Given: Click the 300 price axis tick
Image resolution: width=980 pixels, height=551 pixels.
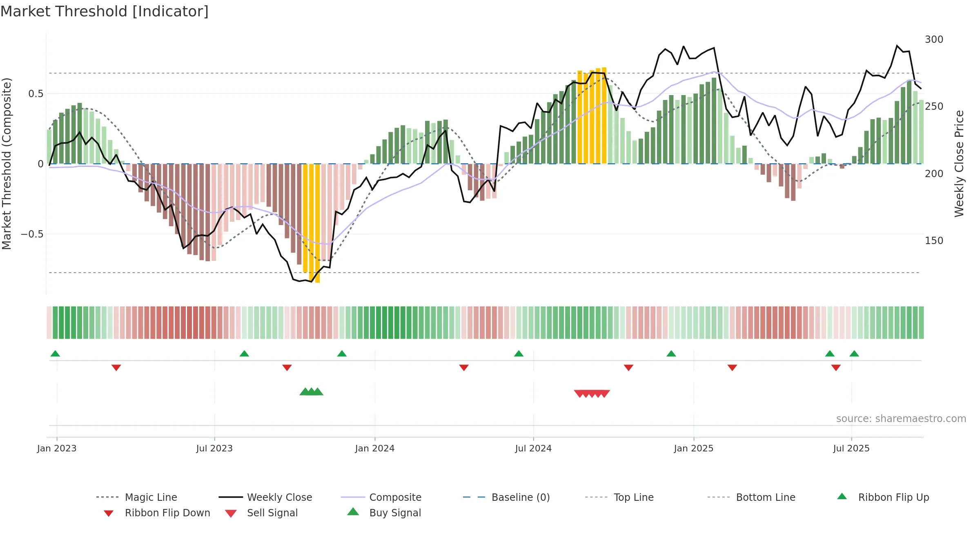Looking at the screenshot, I should coord(934,40).
